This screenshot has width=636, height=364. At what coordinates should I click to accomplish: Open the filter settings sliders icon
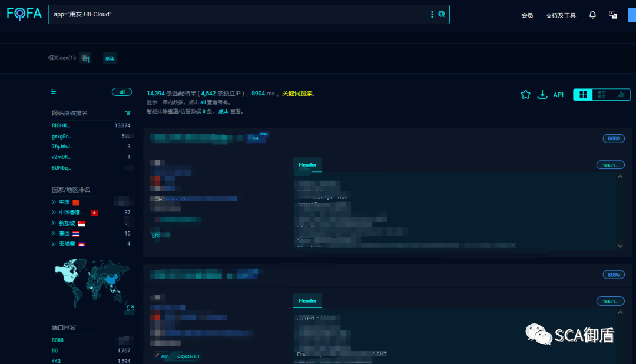pyautogui.click(x=53, y=92)
